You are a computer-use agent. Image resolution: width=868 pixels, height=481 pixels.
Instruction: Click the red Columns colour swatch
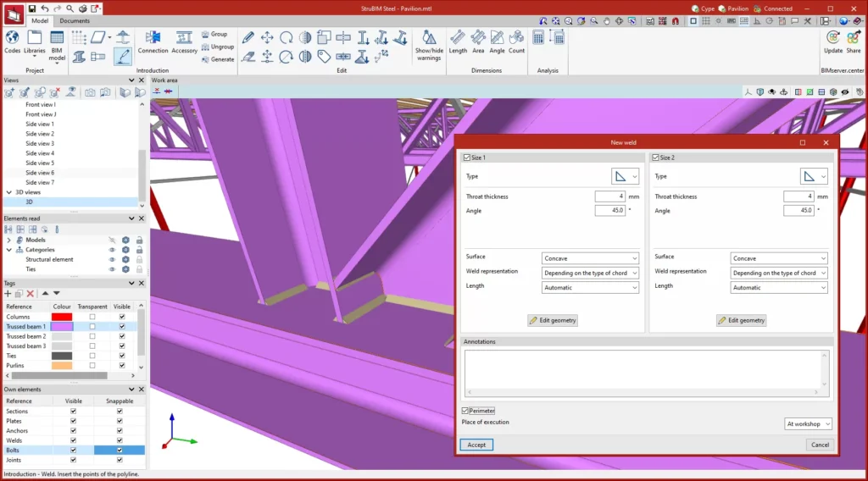click(62, 317)
